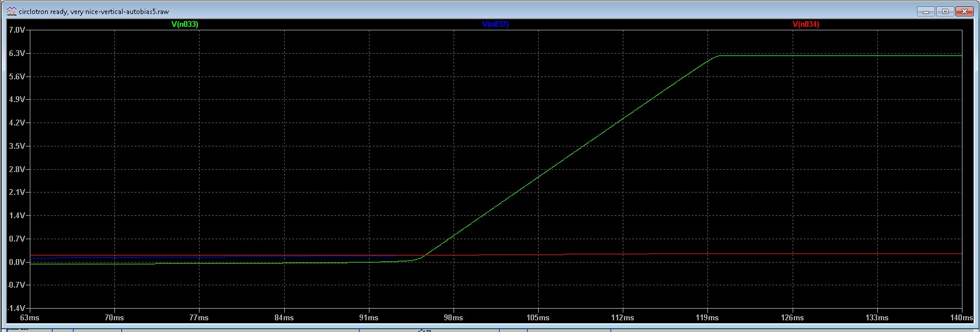Click the V(n033) green trace label
The image size is (980, 332).
coord(184,25)
